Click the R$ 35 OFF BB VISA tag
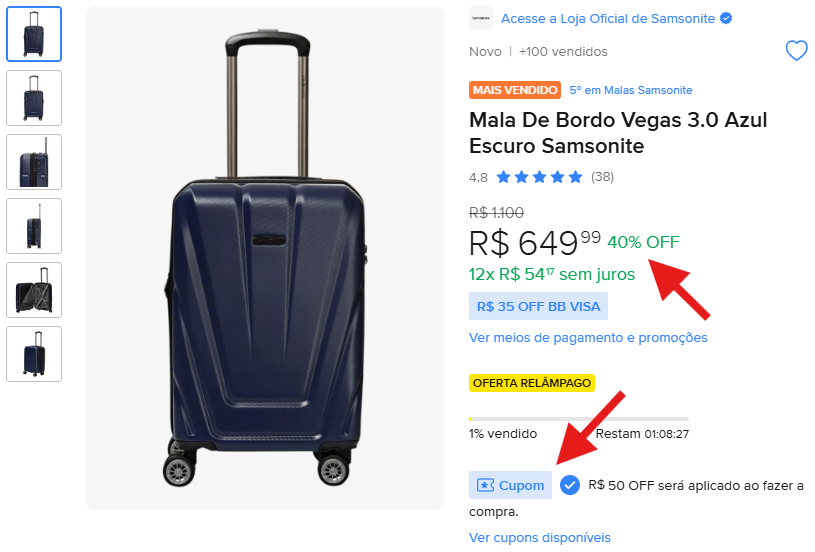815x552 pixels. pos(538,306)
